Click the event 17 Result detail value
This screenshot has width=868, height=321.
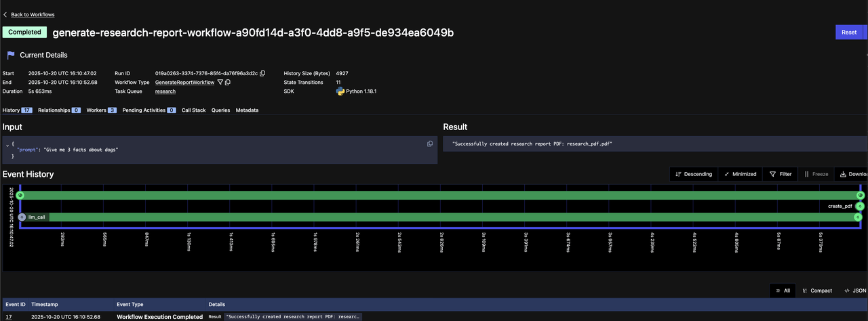coord(293,317)
